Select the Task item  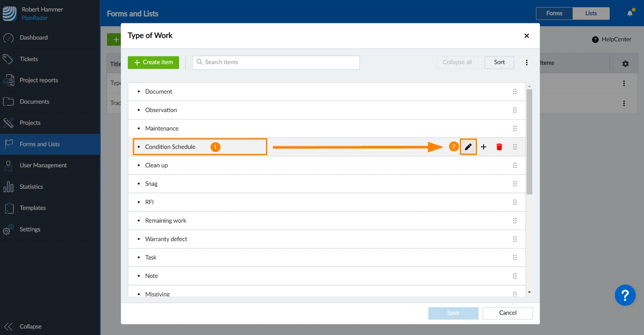coord(326,258)
